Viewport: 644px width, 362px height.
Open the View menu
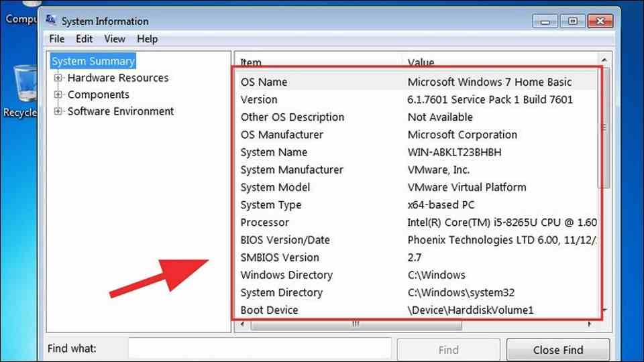tap(115, 39)
